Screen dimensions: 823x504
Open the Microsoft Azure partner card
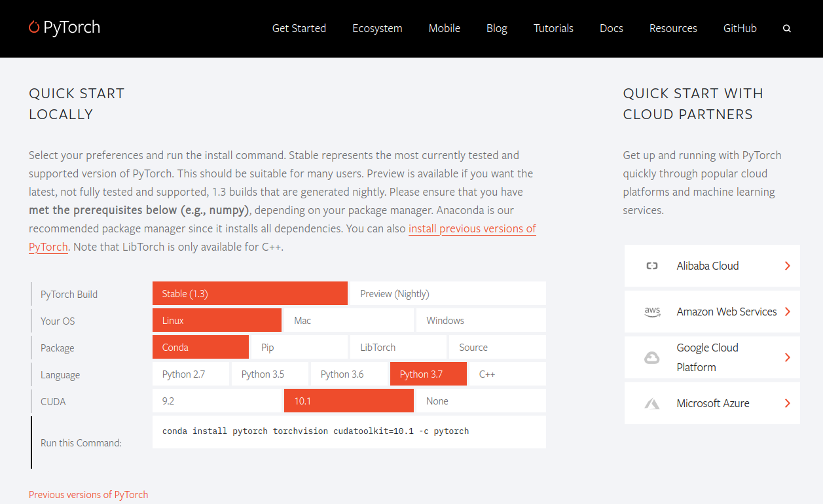coord(712,403)
